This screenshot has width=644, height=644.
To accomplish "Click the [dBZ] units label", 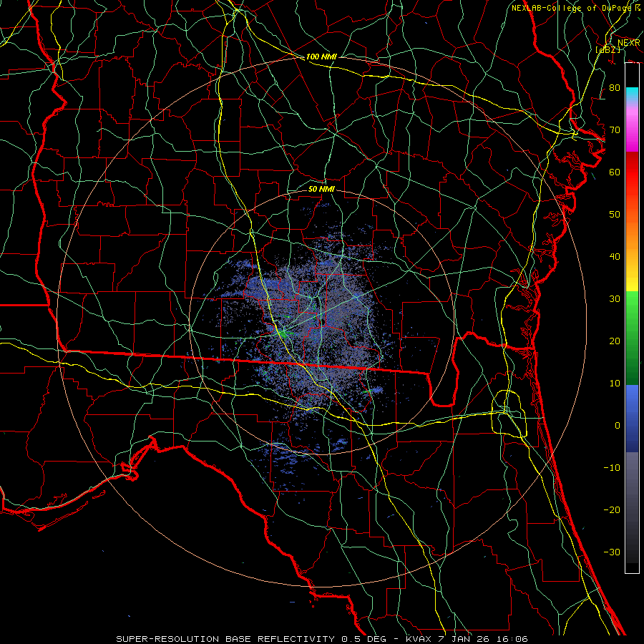I will pos(608,49).
